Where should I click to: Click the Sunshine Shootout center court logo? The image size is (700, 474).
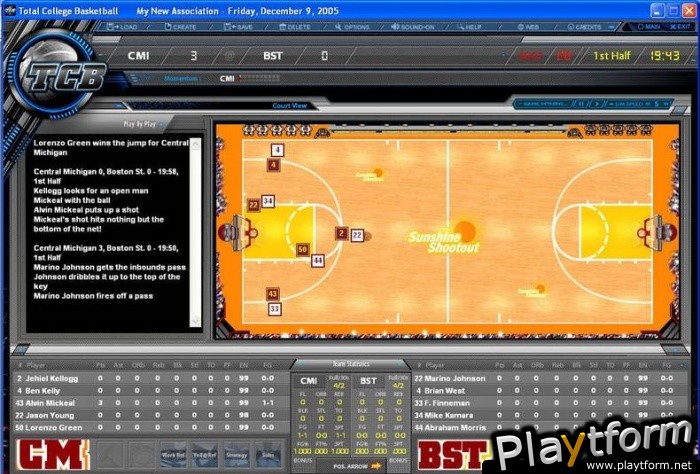pyautogui.click(x=446, y=238)
